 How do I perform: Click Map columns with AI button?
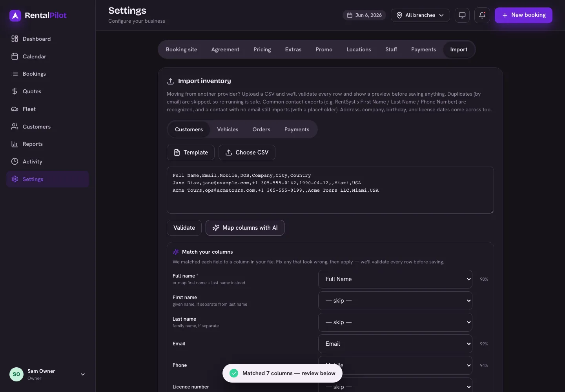tap(245, 228)
